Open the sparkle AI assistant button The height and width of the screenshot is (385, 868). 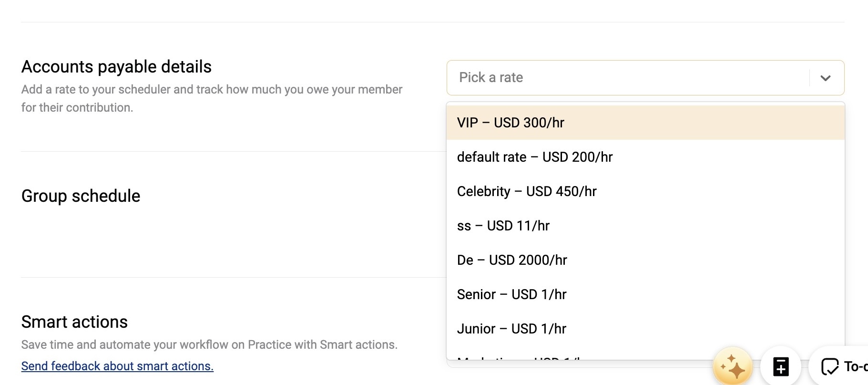click(x=732, y=366)
